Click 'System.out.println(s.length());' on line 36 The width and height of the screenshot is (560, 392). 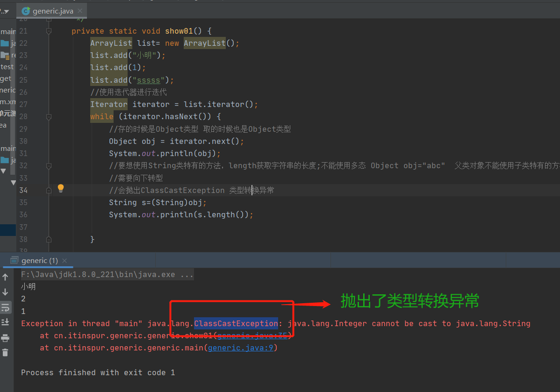[x=181, y=214]
